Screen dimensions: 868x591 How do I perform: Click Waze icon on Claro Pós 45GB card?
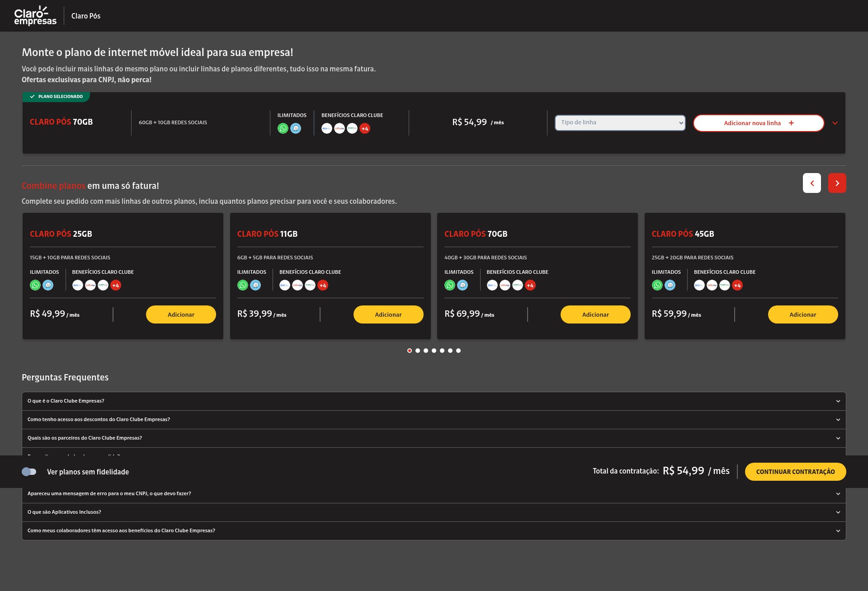pyautogui.click(x=670, y=285)
